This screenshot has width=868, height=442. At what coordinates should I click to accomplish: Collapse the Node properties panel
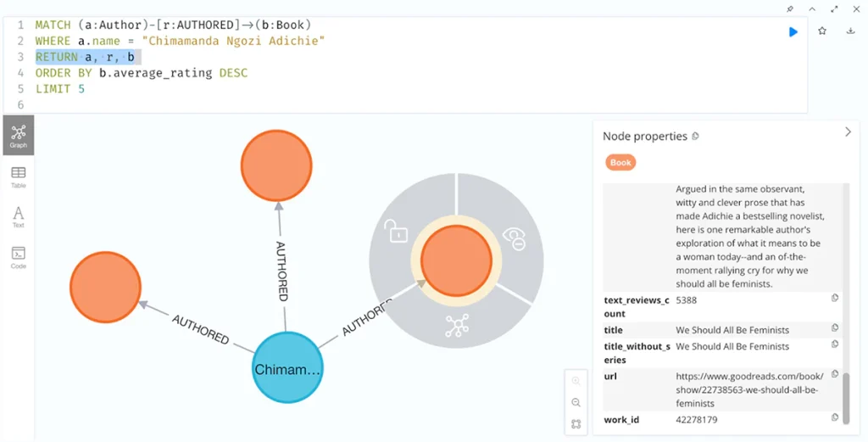click(x=848, y=132)
